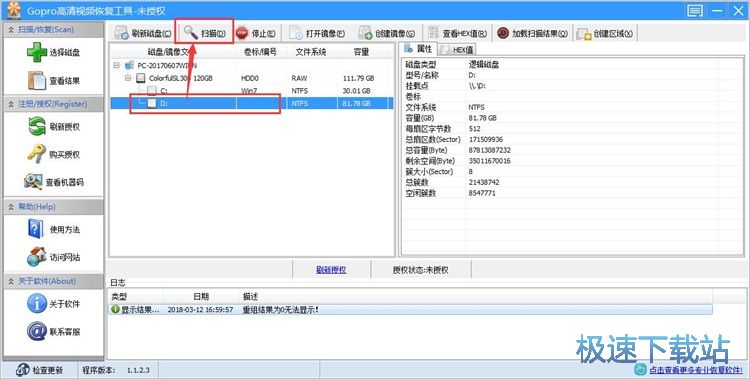The height and width of the screenshot is (379, 750).
Task: Collapse the 扫描/恢复(Scan) sidebar section
Action: [x=53, y=29]
